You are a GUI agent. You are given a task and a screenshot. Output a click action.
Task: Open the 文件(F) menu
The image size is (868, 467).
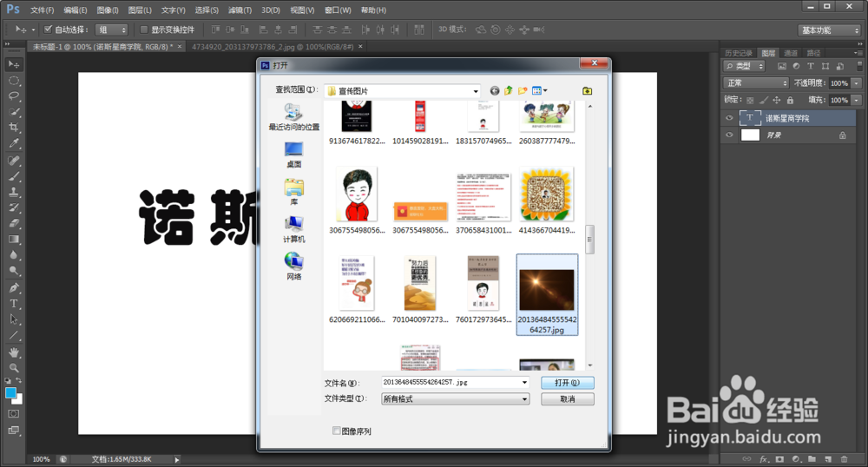coord(42,10)
